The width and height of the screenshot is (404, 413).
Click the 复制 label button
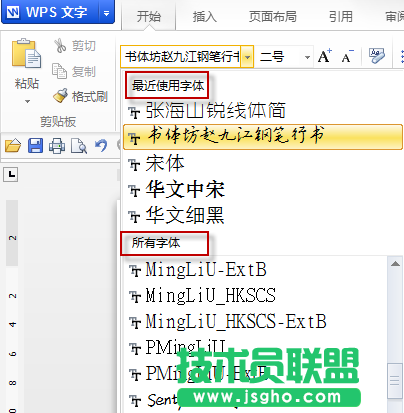(84, 71)
